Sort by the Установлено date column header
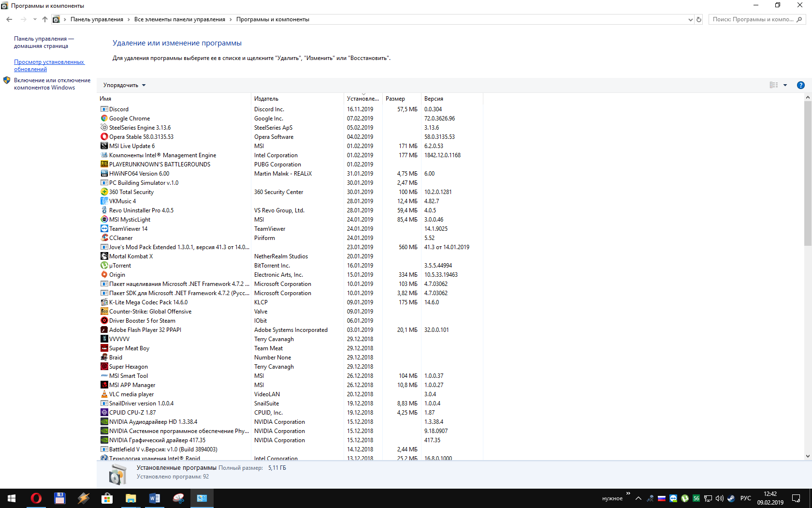Image resolution: width=812 pixels, height=508 pixels. pos(363,99)
